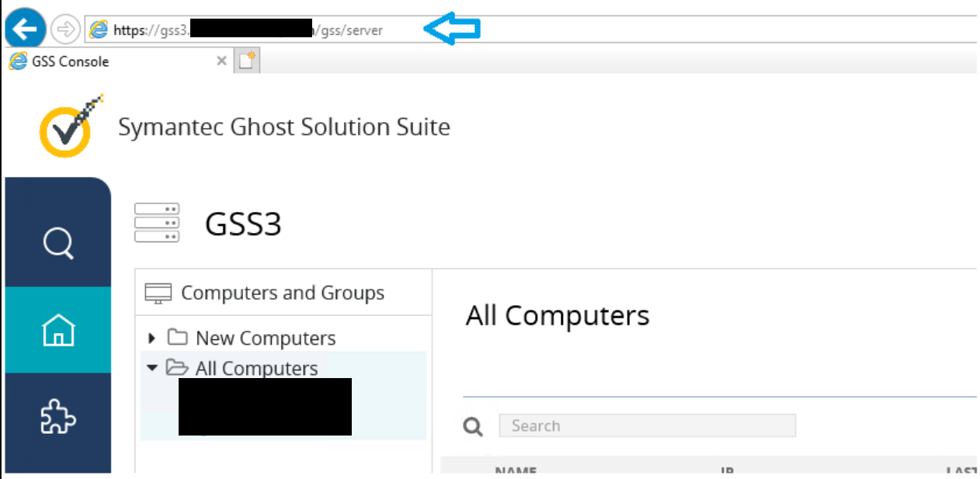Click the Computers and Groups monitor icon

click(158, 293)
